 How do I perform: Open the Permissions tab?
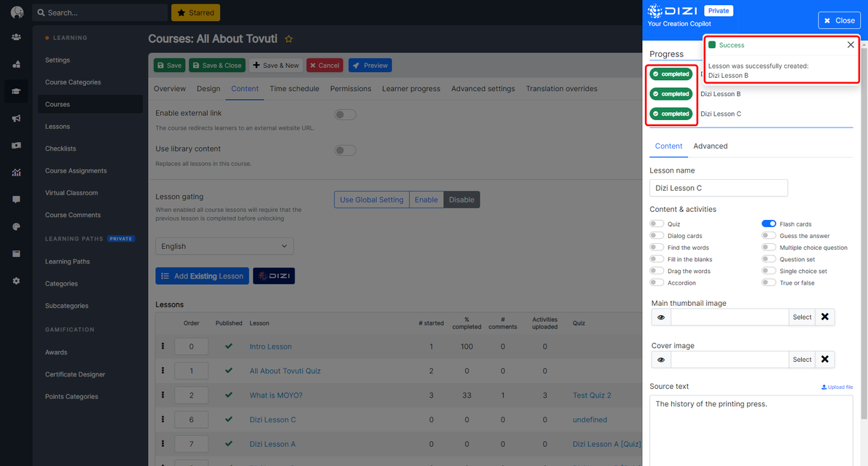[x=351, y=88]
